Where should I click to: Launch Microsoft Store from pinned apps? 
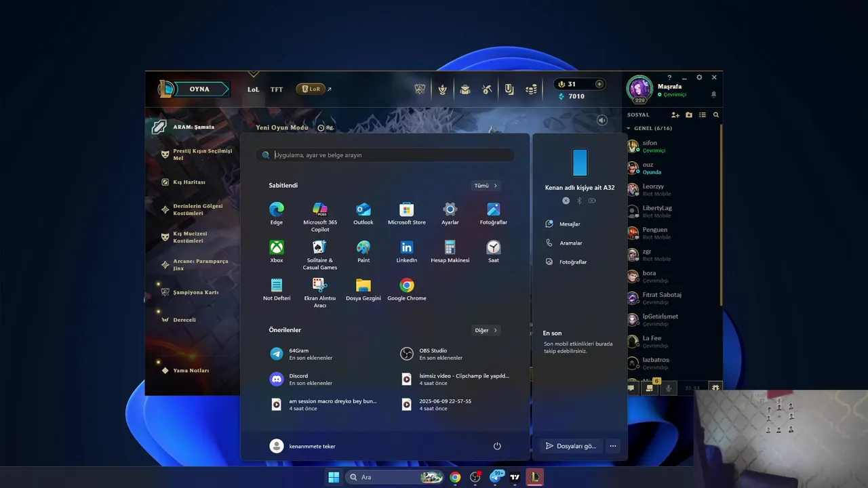click(407, 213)
